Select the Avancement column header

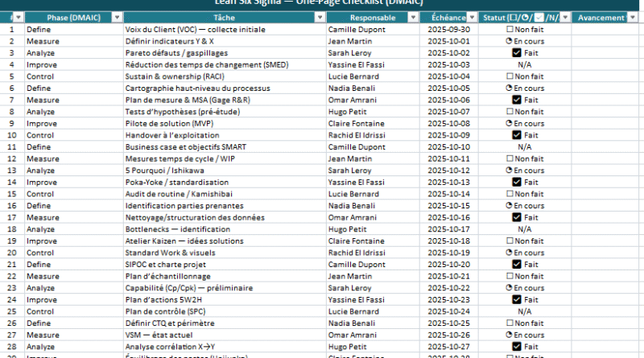pos(601,17)
